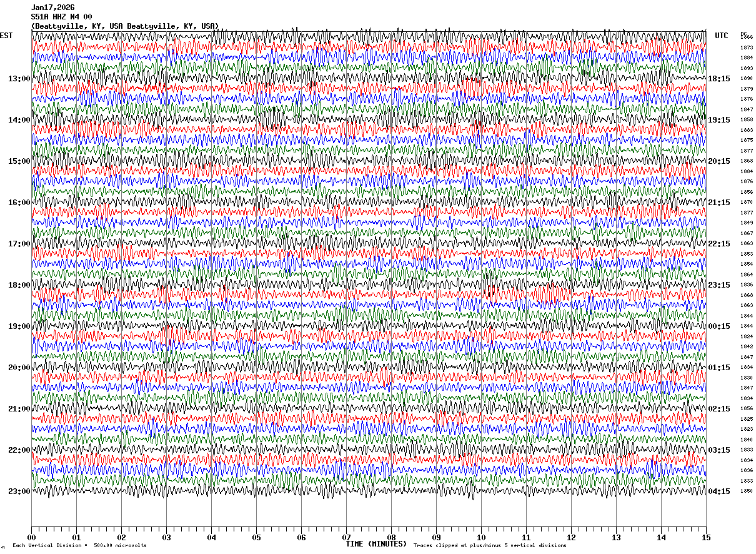Viewport: 756px width, 554px height.
Task: Click minute tick label 06 on the time axis
Action: [301, 537]
